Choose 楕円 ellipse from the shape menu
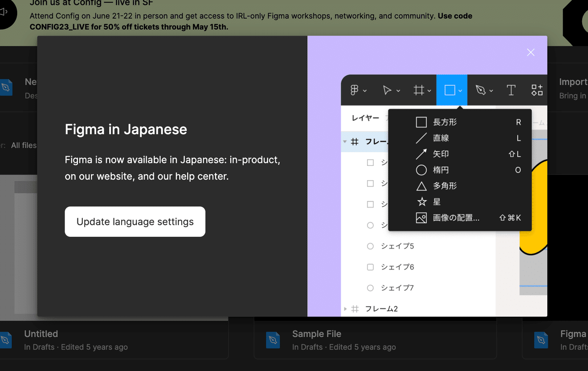The height and width of the screenshot is (371, 588). (460, 170)
